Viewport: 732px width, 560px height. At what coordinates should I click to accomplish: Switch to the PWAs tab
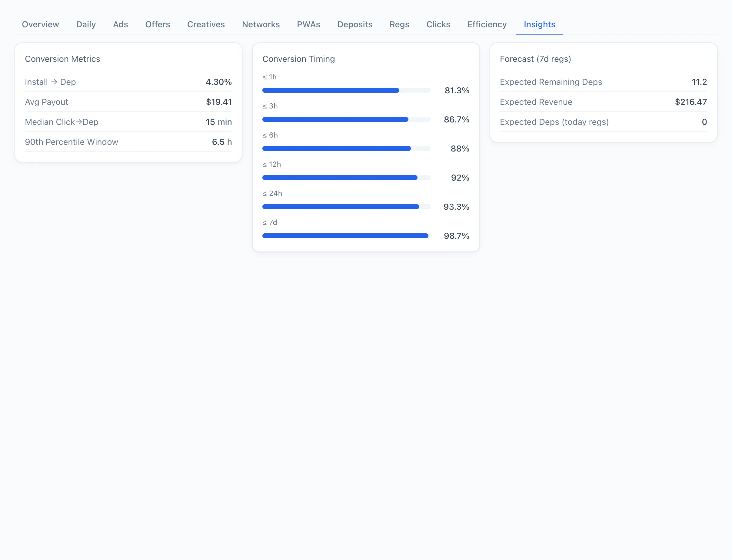coord(308,24)
